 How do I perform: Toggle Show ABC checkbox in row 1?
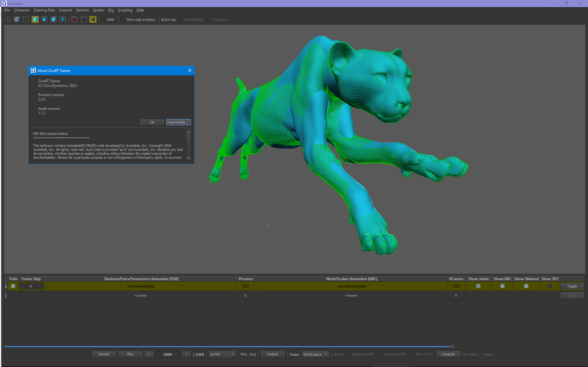[502, 286]
